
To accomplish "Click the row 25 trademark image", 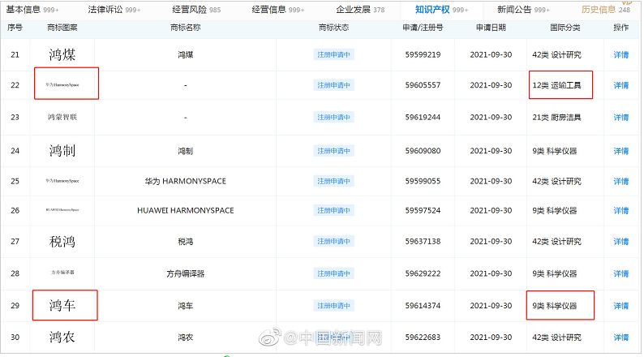I will [62, 181].
